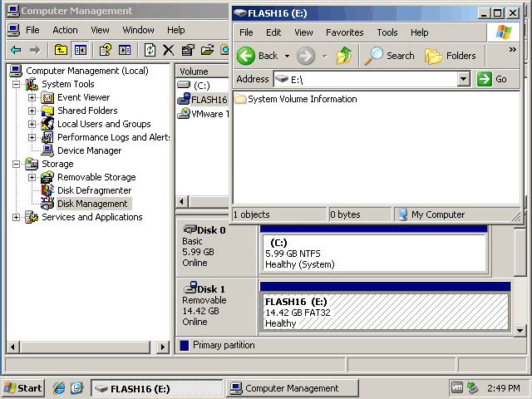Expand Services and Applications node
The width and height of the screenshot is (532, 399).
pyautogui.click(x=16, y=218)
